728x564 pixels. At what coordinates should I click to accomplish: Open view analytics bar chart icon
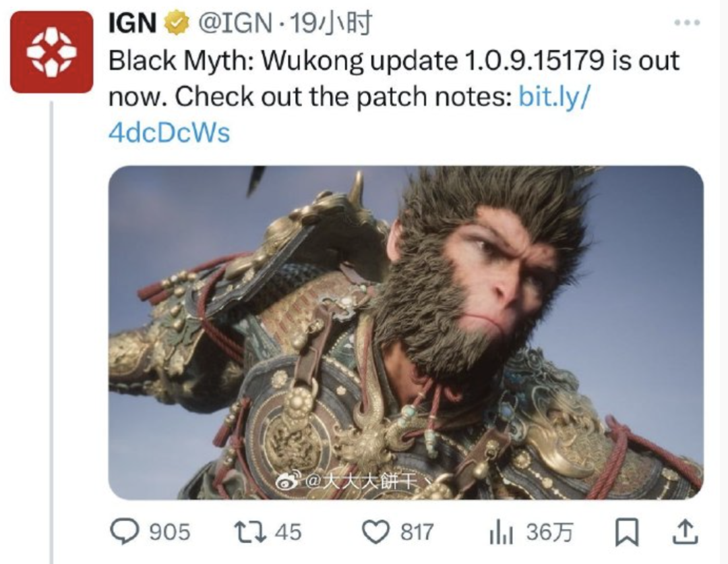(x=501, y=532)
